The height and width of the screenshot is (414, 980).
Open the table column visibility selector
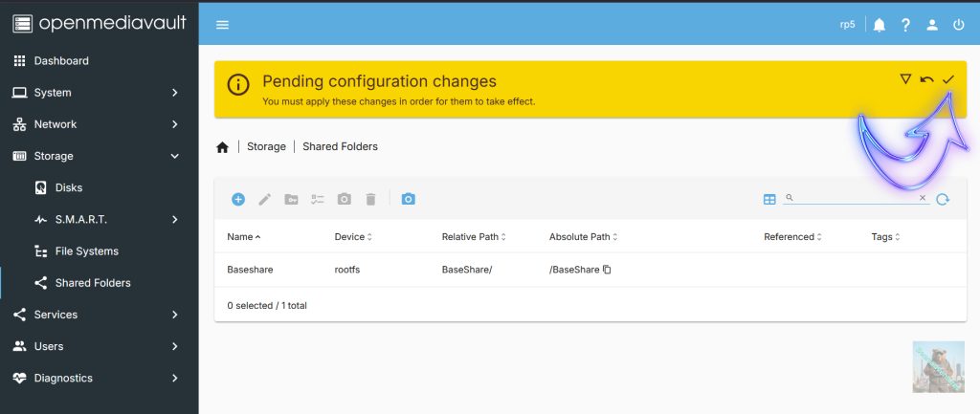click(769, 199)
